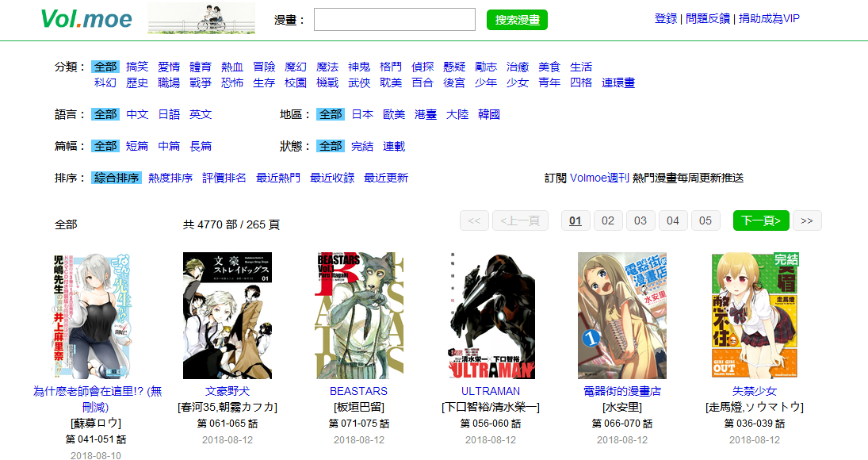Viewport: 868px width, 460px height.
Task: Select 英文 in the 語言 filter
Action: (x=201, y=114)
